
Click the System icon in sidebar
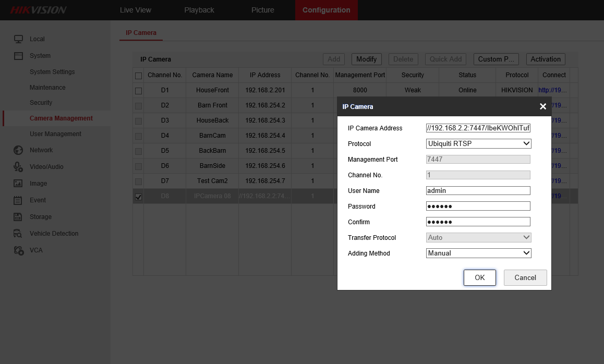(x=18, y=56)
